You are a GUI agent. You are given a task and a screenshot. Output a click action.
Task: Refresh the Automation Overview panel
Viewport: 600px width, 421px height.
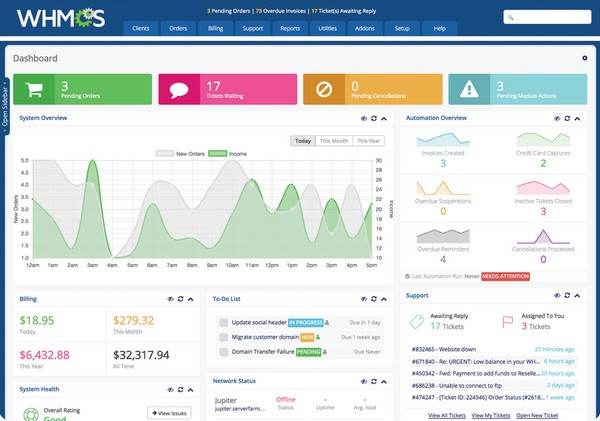pos(569,118)
